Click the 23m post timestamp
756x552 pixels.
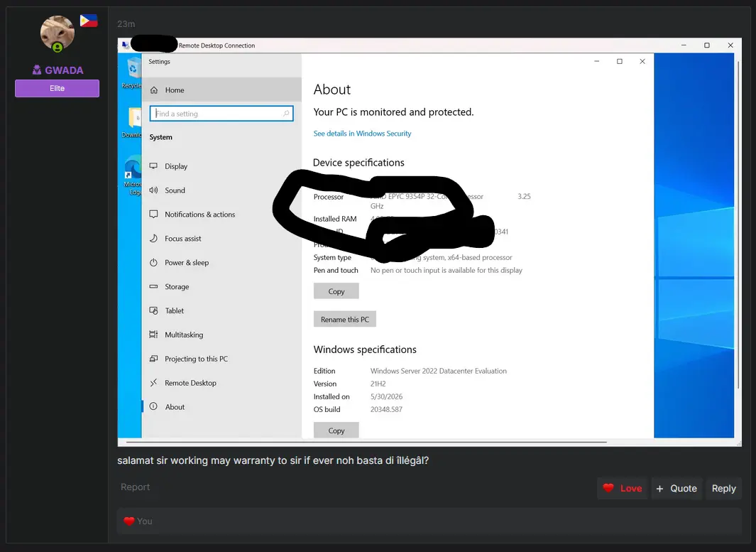click(126, 23)
